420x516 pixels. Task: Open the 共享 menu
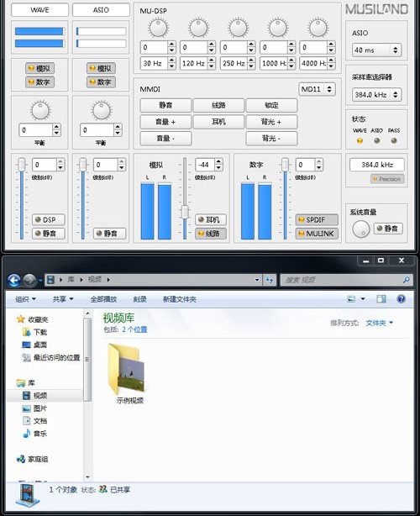pyautogui.click(x=63, y=299)
